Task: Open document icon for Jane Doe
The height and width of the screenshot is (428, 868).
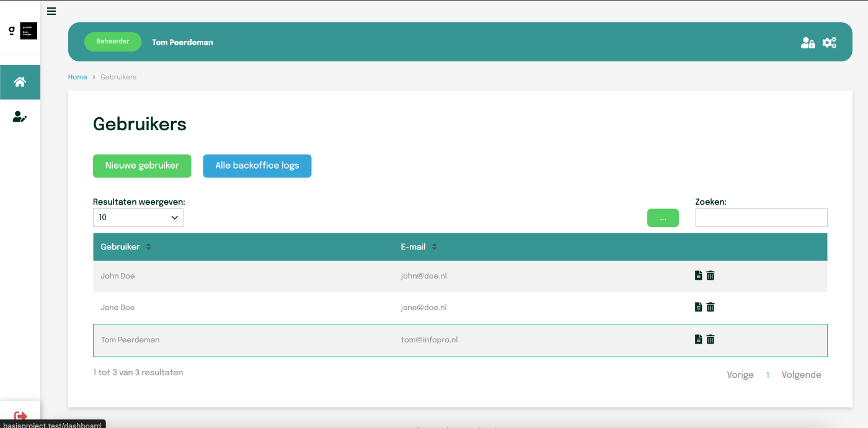Action: coord(698,307)
